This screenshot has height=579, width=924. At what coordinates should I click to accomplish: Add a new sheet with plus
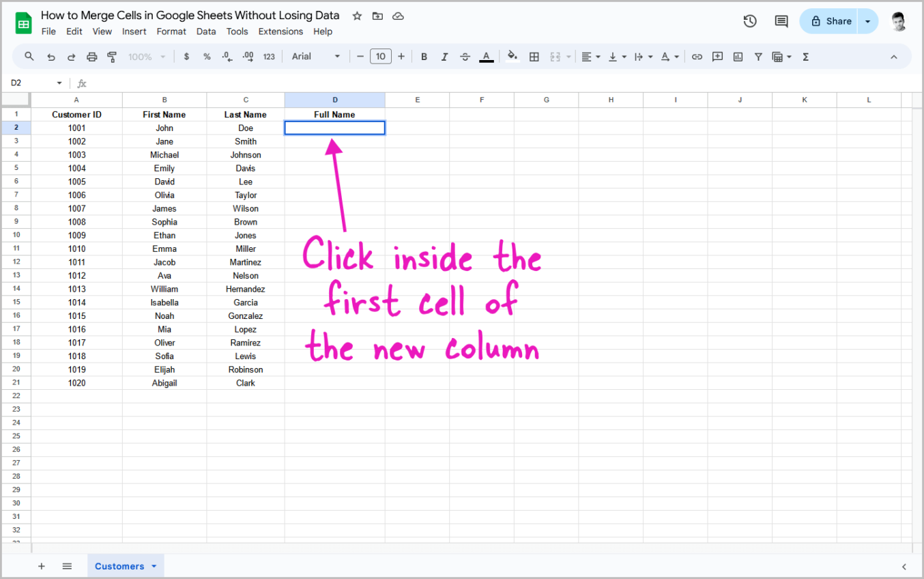pos(41,566)
